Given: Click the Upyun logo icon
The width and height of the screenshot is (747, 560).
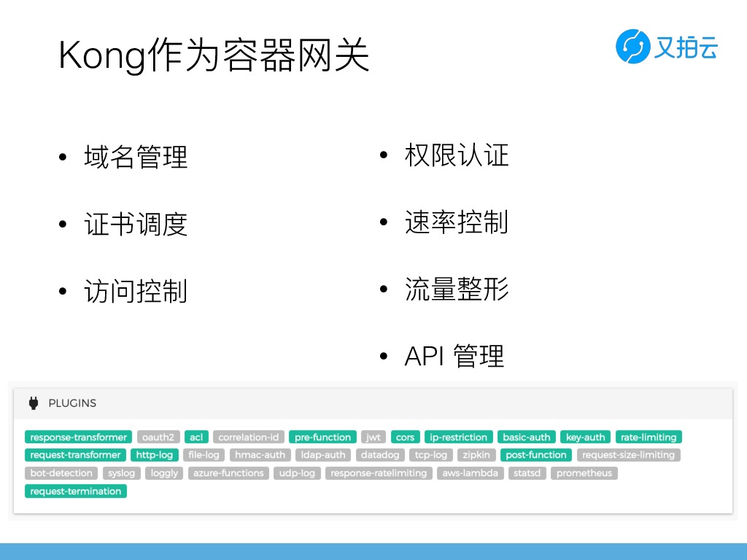Looking at the screenshot, I should 632,46.
